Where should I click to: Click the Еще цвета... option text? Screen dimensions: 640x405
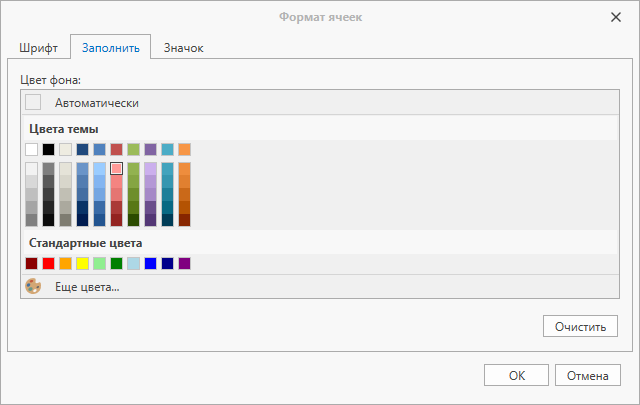[87, 287]
